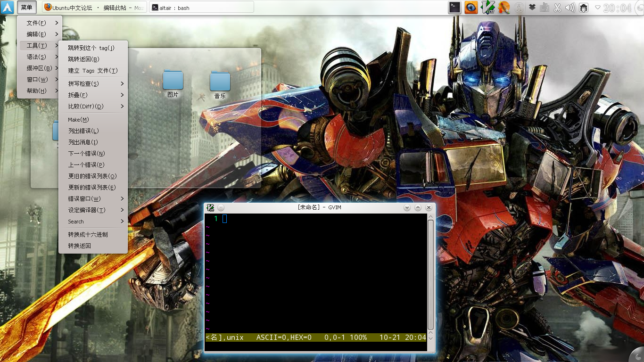Select 跳转返回(B) entry
The image size is (644, 362).
tap(93, 59)
